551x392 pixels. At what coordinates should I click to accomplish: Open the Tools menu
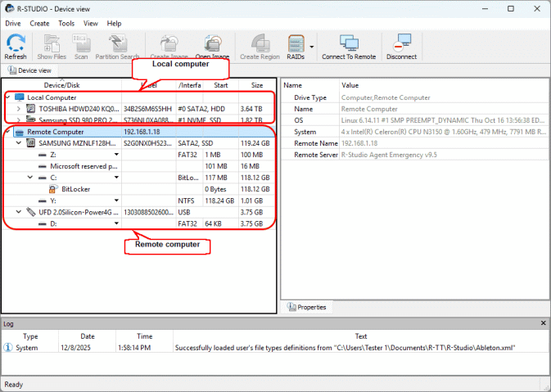click(66, 24)
